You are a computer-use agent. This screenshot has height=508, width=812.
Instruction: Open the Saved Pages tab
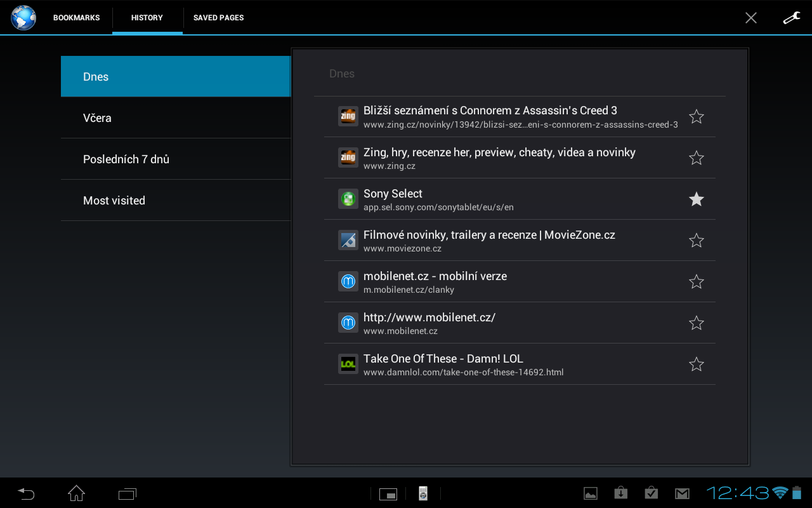coord(218,18)
